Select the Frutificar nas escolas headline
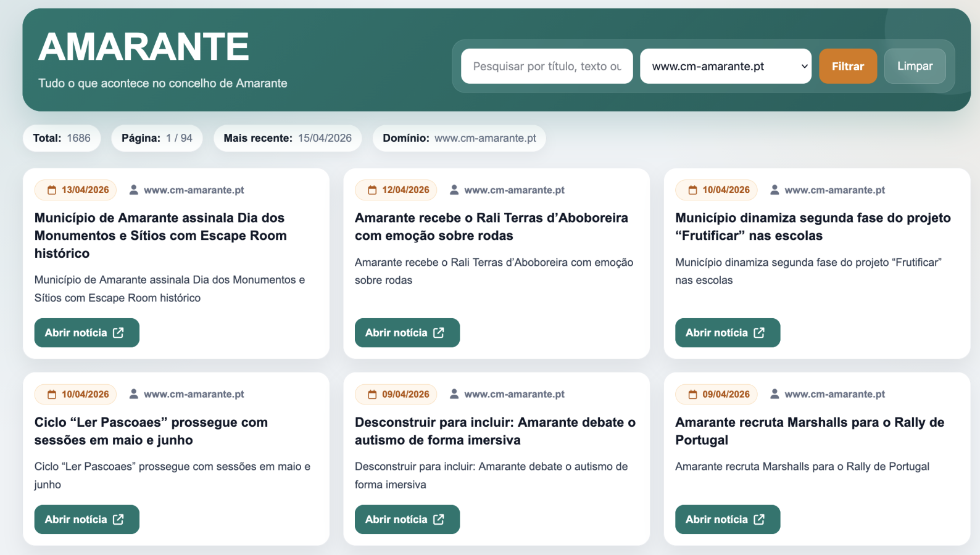980x555 pixels. click(812, 226)
